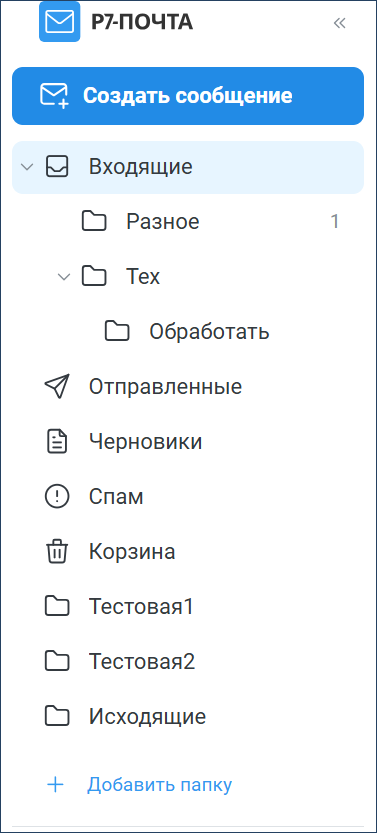Create a new message with Создать сообщение

pyautogui.click(x=188, y=96)
